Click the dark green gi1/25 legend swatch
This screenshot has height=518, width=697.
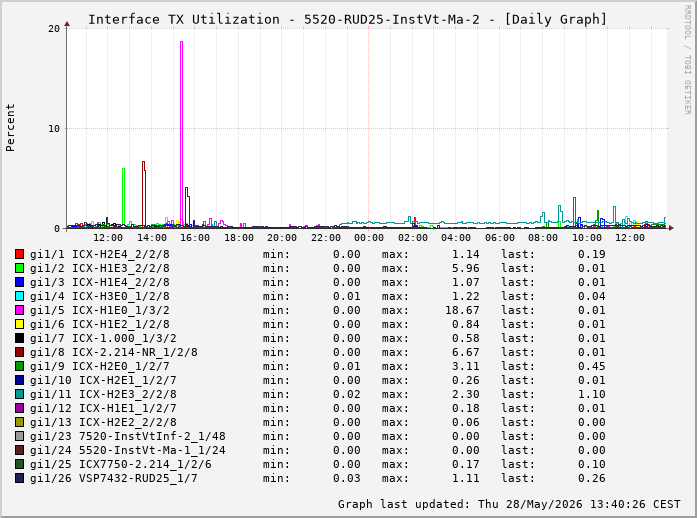pyautogui.click(x=19, y=464)
